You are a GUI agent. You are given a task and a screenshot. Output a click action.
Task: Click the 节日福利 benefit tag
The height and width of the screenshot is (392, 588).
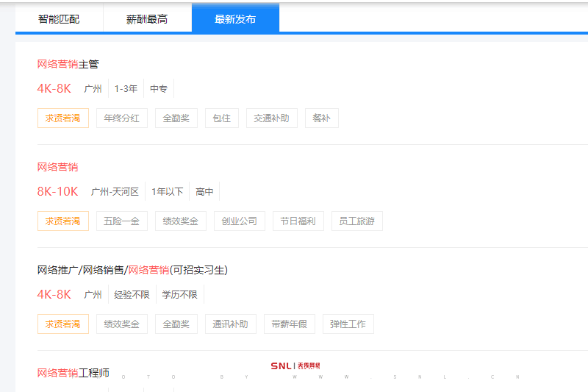298,221
